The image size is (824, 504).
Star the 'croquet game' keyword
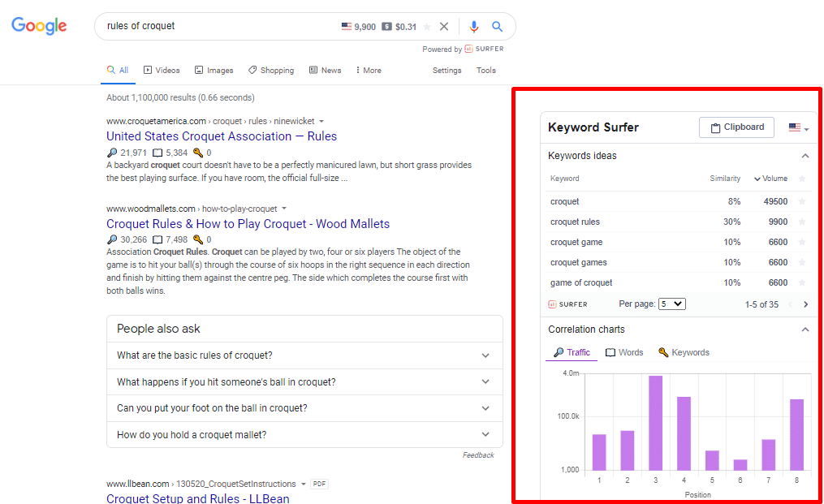tap(802, 243)
